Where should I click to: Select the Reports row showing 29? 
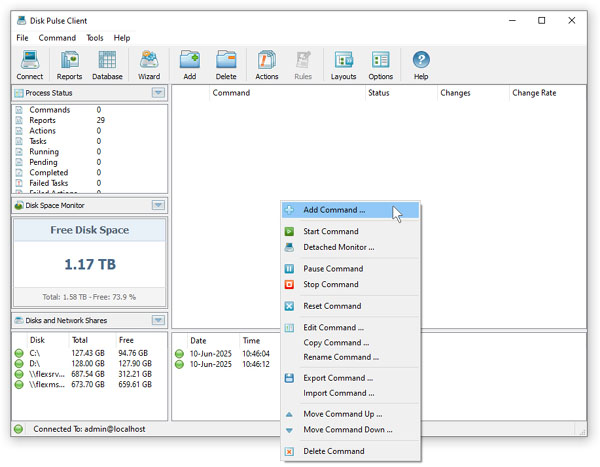click(90, 120)
